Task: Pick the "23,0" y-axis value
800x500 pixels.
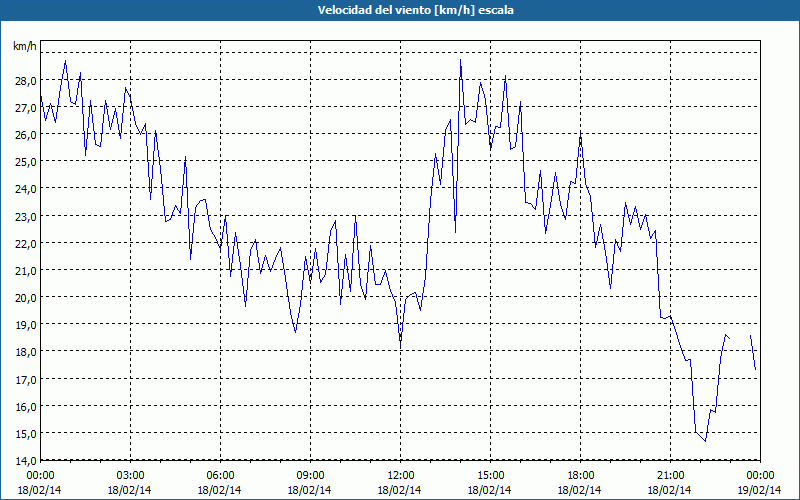Action: coord(27,216)
